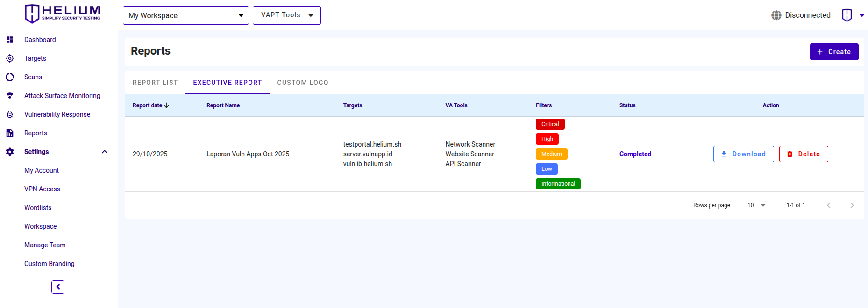
Task: Open the rows per page selector
Action: click(757, 205)
